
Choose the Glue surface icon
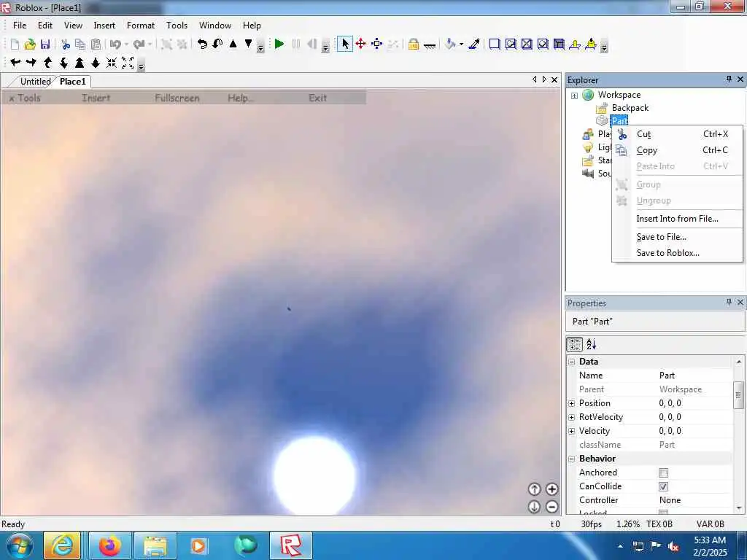[x=511, y=44]
